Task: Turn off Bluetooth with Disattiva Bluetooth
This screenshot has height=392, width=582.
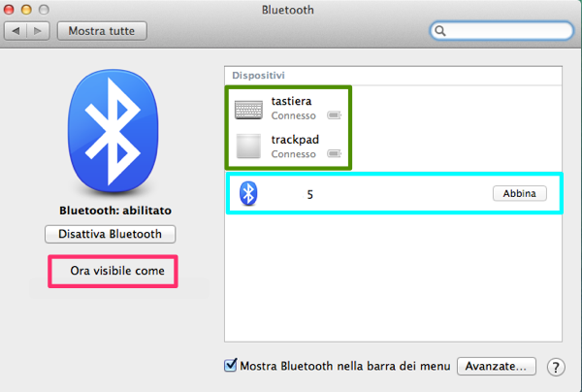Action: coord(110,234)
